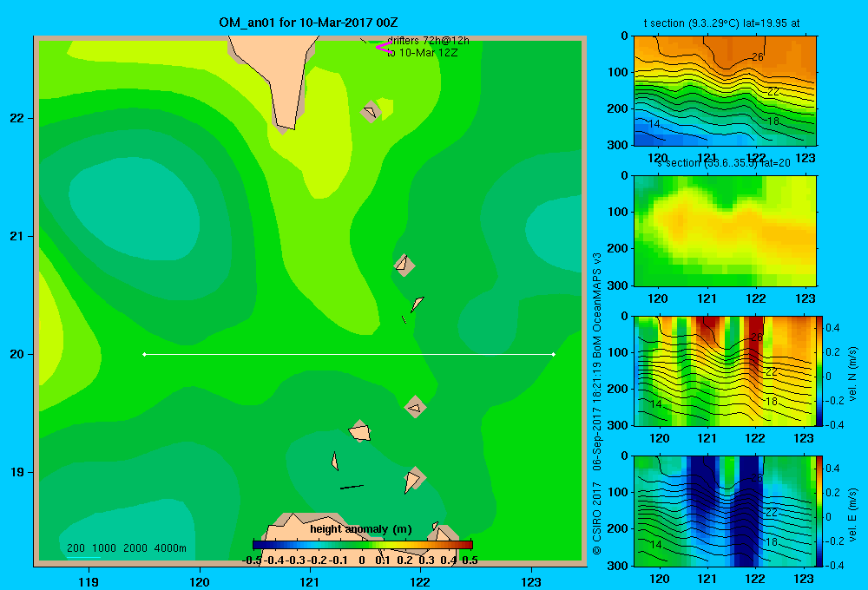
Task: Click latitude 22 label on main map axis
Action: pos(17,118)
